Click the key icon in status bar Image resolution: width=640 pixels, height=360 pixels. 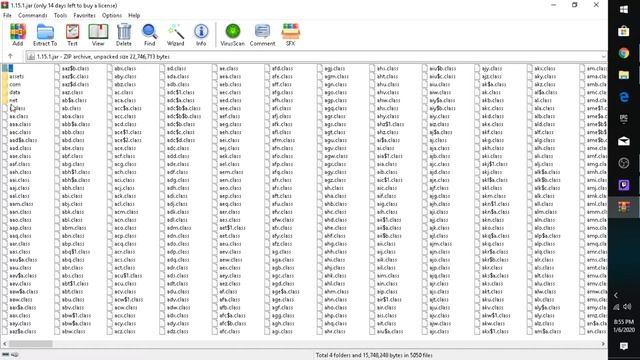(15, 355)
